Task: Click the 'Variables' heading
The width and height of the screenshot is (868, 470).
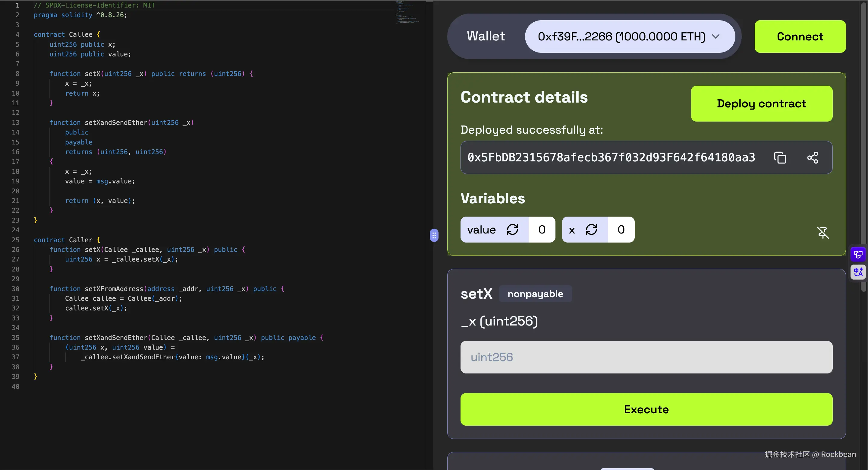Action: (x=493, y=198)
